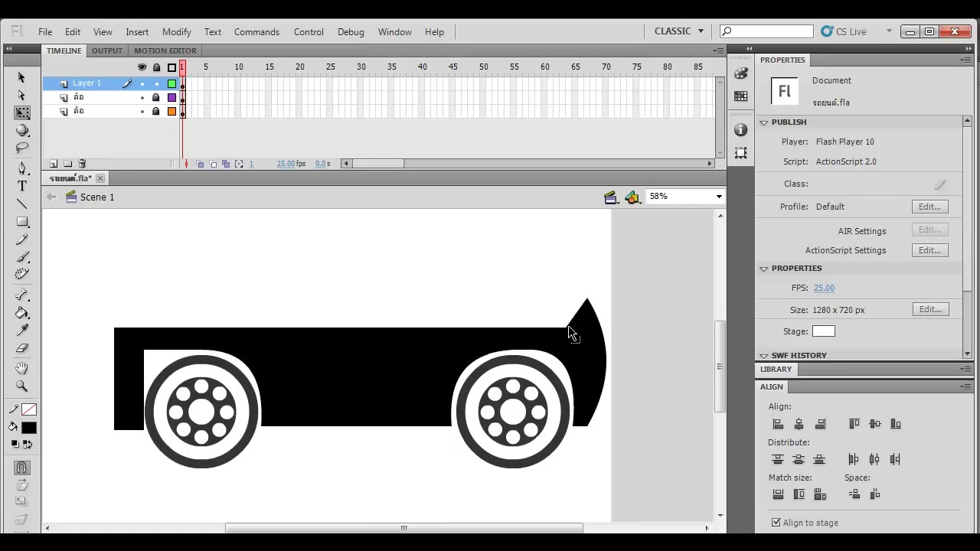Screen dimensions: 980x551
Task: Click Edit for ActionScript Settings
Action: [930, 250]
